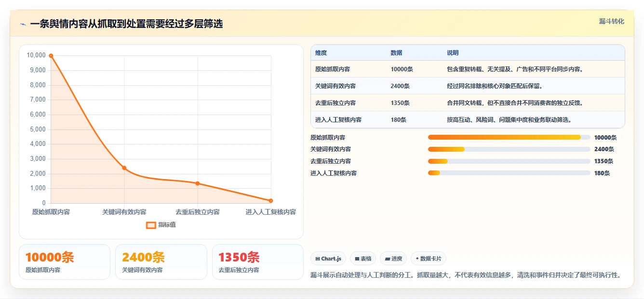The image size is (644, 299).
Task: Click x-axis label 原始抓取内容
Action: coord(51,212)
